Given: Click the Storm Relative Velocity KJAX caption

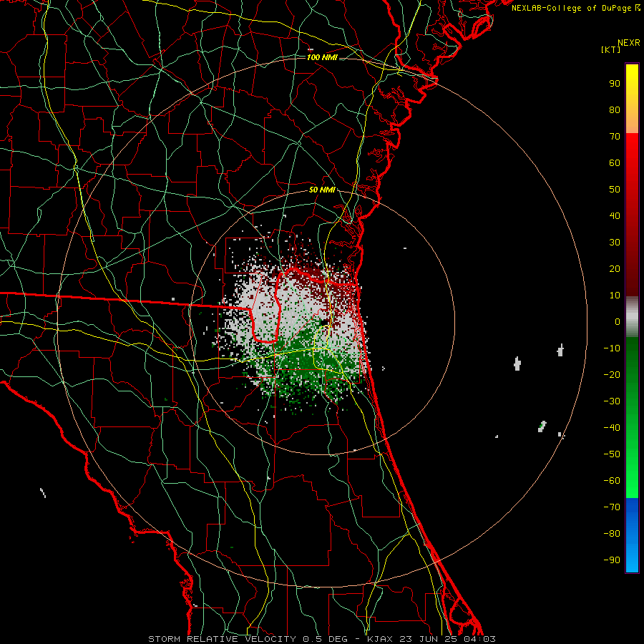Looking at the screenshot, I should click(322, 639).
